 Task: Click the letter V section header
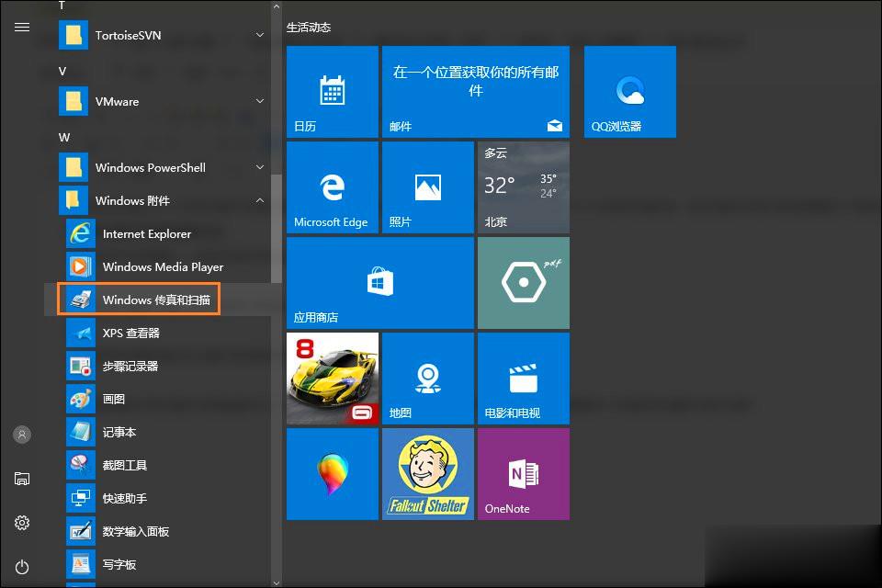[62, 71]
